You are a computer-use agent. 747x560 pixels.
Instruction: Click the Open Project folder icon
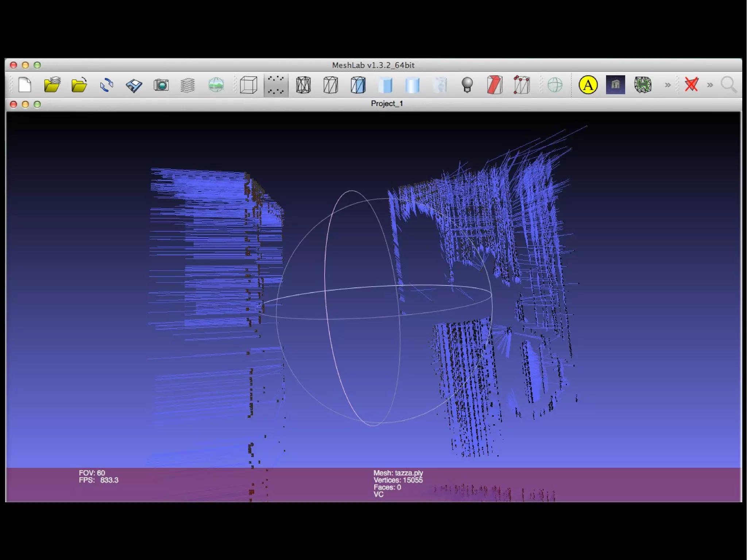pyautogui.click(x=52, y=85)
